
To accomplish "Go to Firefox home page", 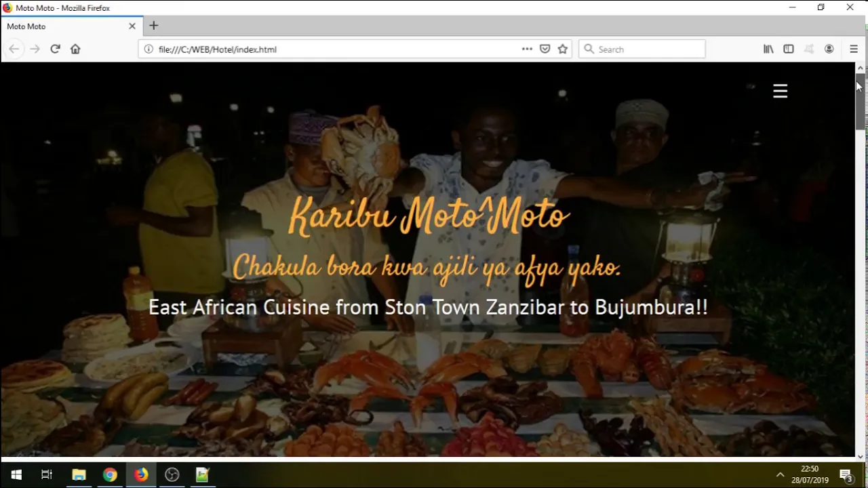I will pyautogui.click(x=75, y=49).
